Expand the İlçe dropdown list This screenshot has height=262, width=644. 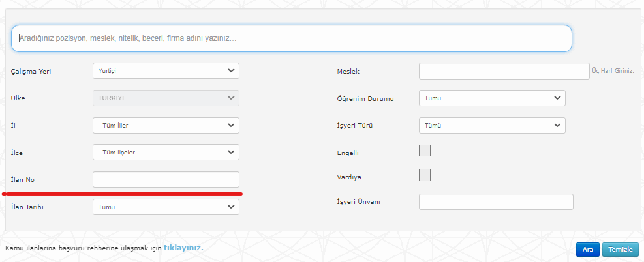(166, 153)
